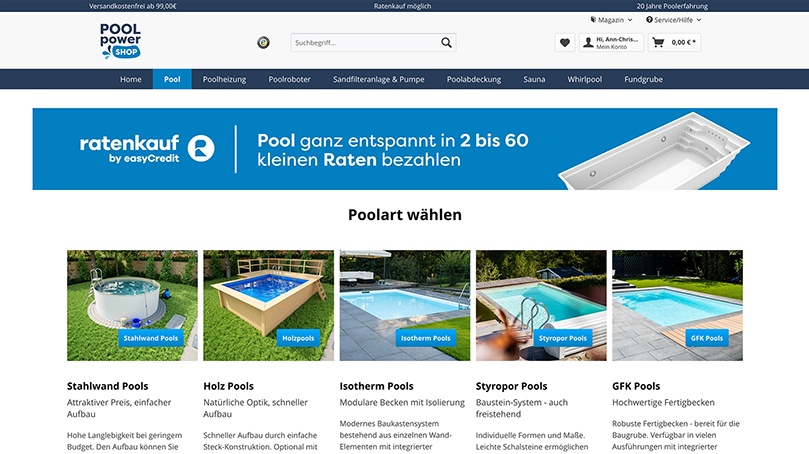Click the account user icon
This screenshot has height=454, width=809.
tap(588, 43)
